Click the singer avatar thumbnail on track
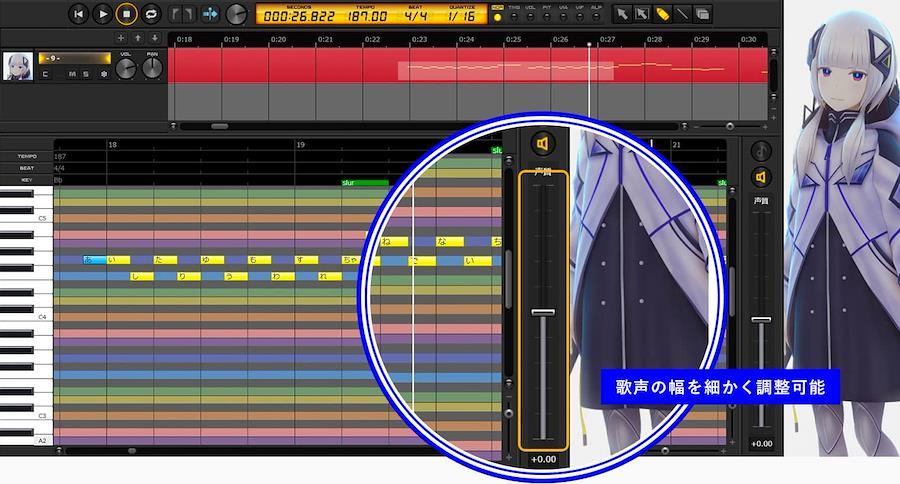Screen dimensions: 900x484 [x=17, y=67]
